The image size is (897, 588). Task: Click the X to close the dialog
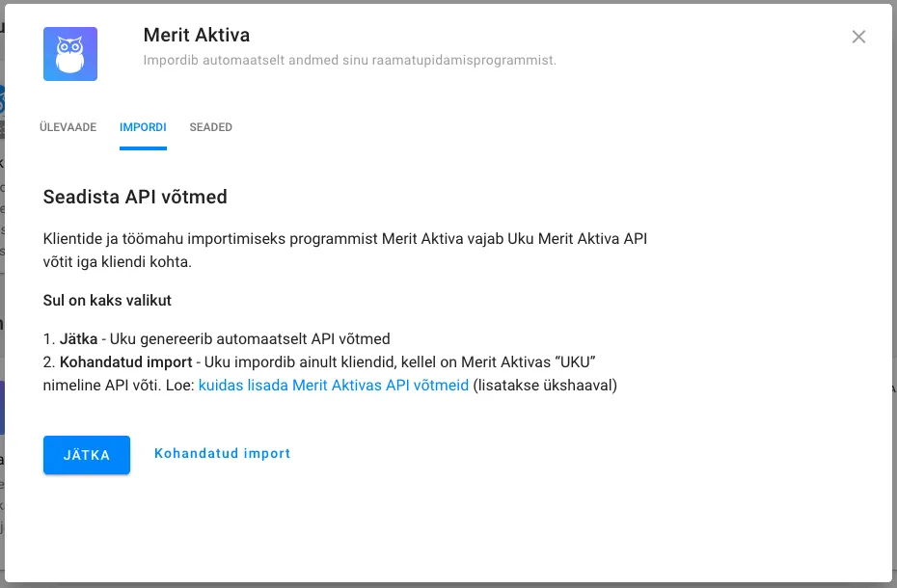tap(858, 37)
